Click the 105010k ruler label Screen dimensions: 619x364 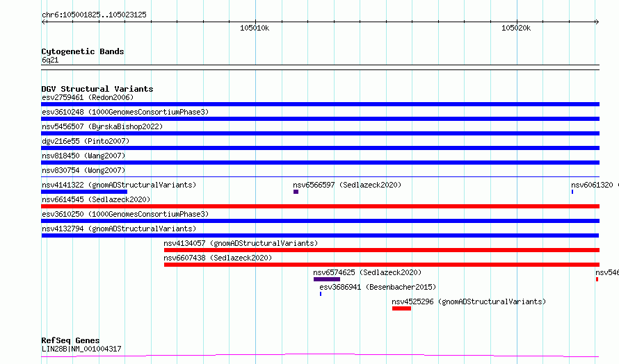point(255,28)
